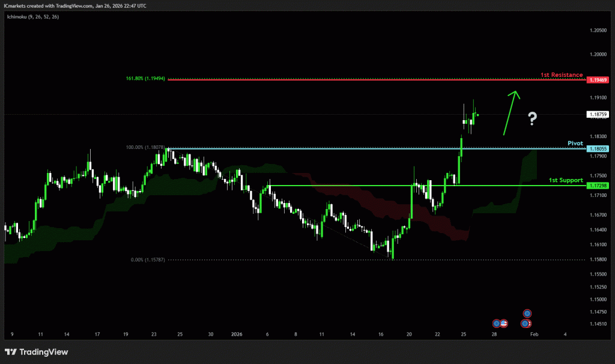
Task: Select the 1st Resistance text label
Action: (561, 75)
